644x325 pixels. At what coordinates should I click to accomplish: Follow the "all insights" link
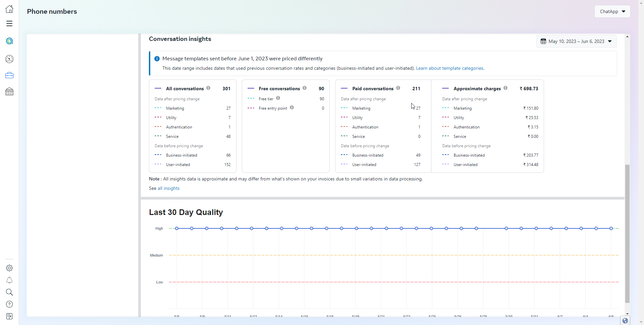tap(168, 188)
